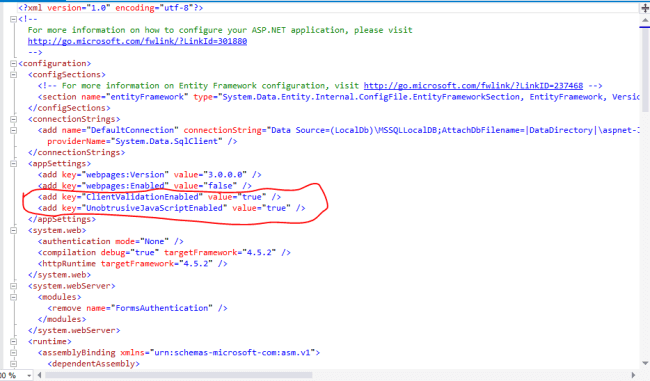Click the vertical scrollbar thumb
This screenshot has width=650, height=381.
[645, 69]
